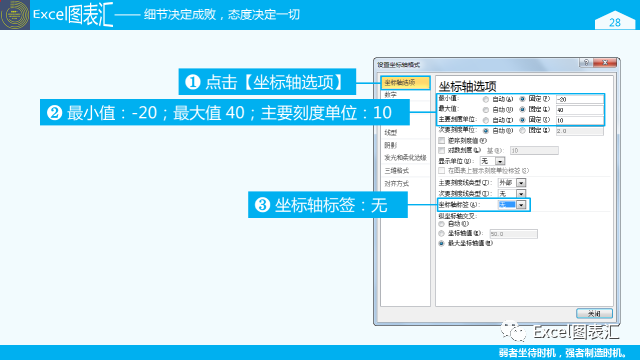Choose 最大坐标轴值 radio option
Viewport: 640px width, 360px height.
click(x=441, y=243)
